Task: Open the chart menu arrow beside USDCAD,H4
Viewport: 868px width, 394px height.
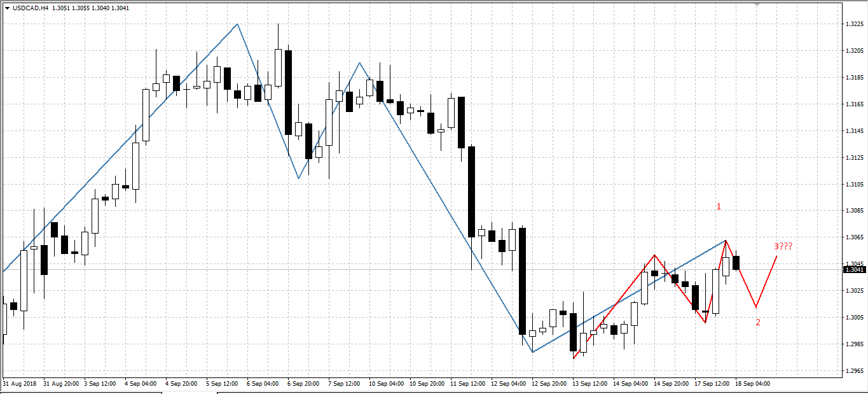Action: [6, 8]
